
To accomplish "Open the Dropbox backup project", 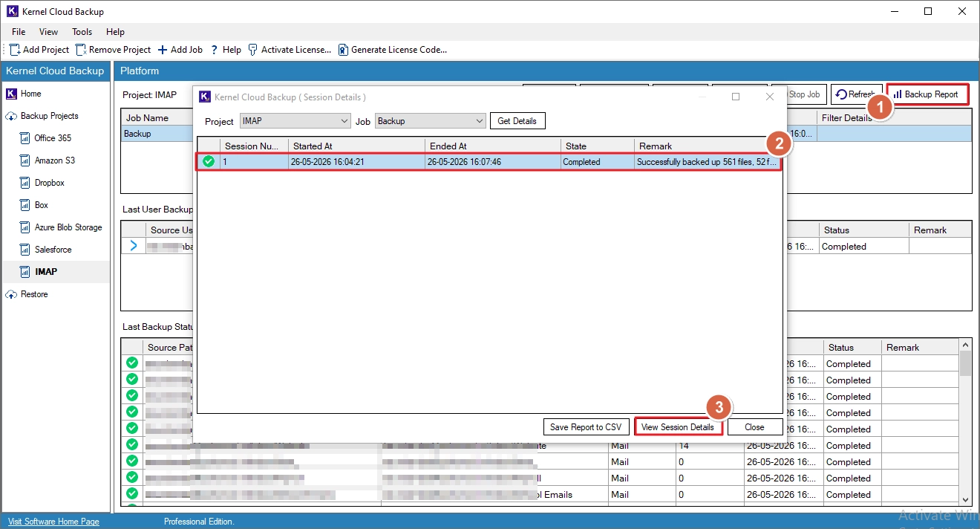I will (49, 183).
